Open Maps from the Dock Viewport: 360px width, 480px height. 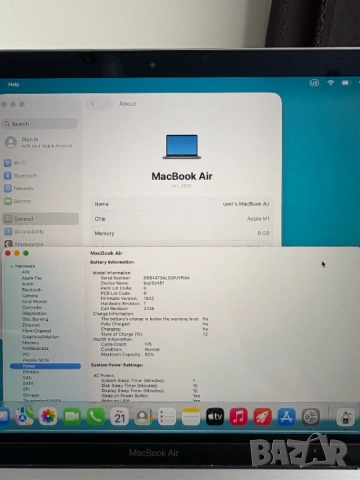pos(25,416)
